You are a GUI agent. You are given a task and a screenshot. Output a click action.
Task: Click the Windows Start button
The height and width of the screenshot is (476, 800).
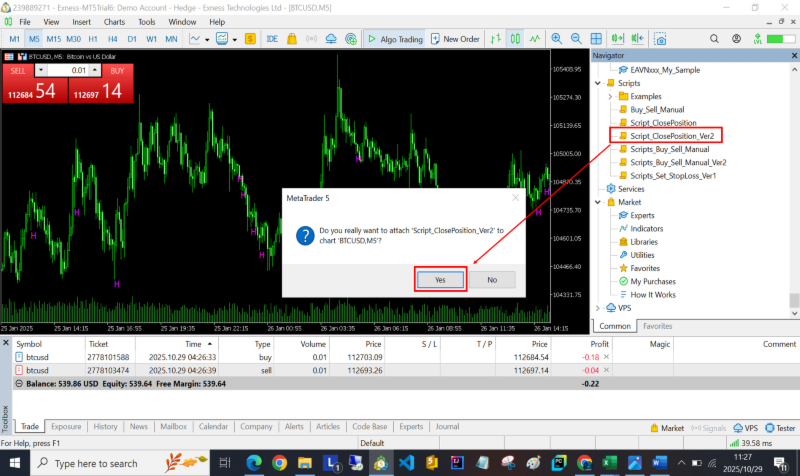coord(15,463)
